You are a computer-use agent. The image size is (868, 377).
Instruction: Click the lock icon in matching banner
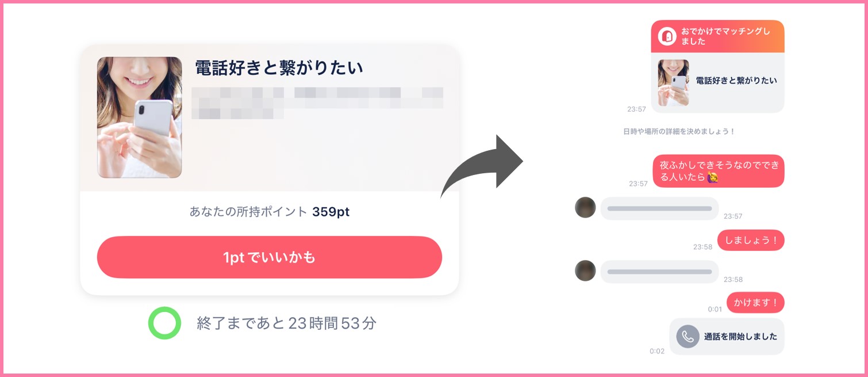click(x=667, y=36)
